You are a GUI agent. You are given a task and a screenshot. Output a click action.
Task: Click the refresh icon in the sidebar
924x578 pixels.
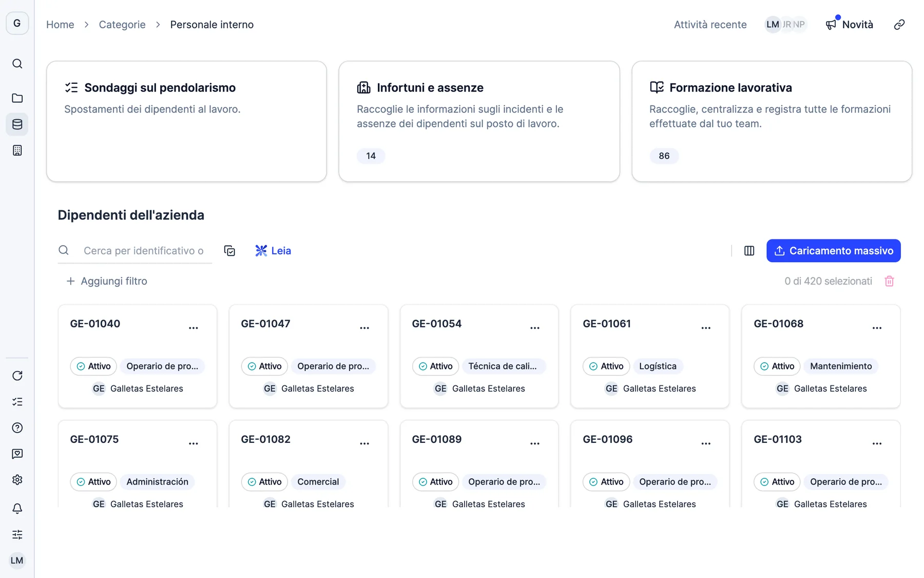coord(17,376)
